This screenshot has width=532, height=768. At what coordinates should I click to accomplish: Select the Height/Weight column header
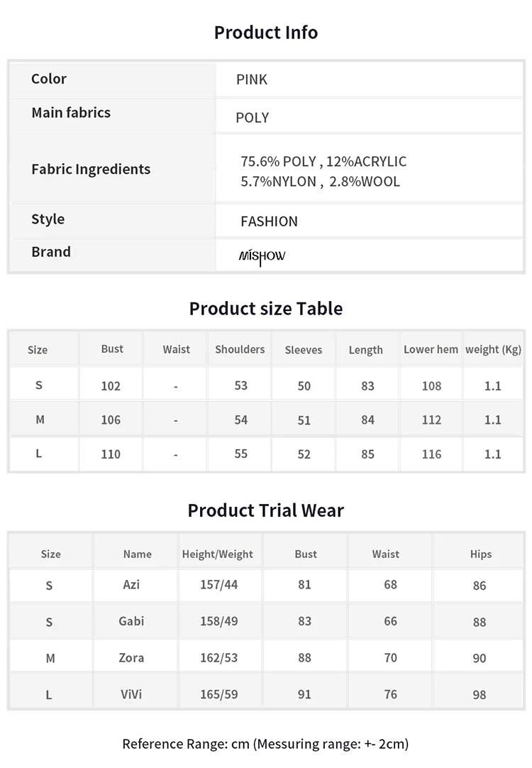pos(217,554)
